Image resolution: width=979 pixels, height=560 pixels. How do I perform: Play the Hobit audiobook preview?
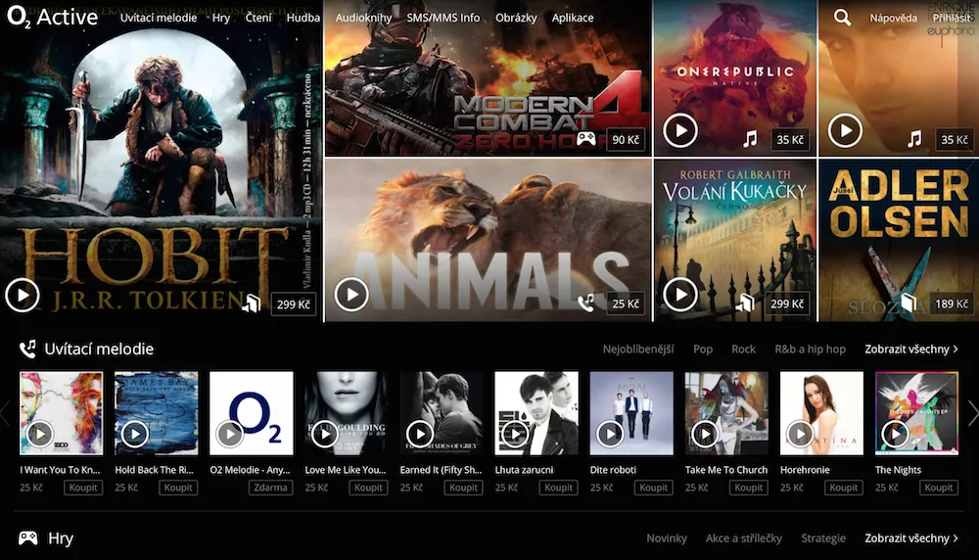pos(23,296)
